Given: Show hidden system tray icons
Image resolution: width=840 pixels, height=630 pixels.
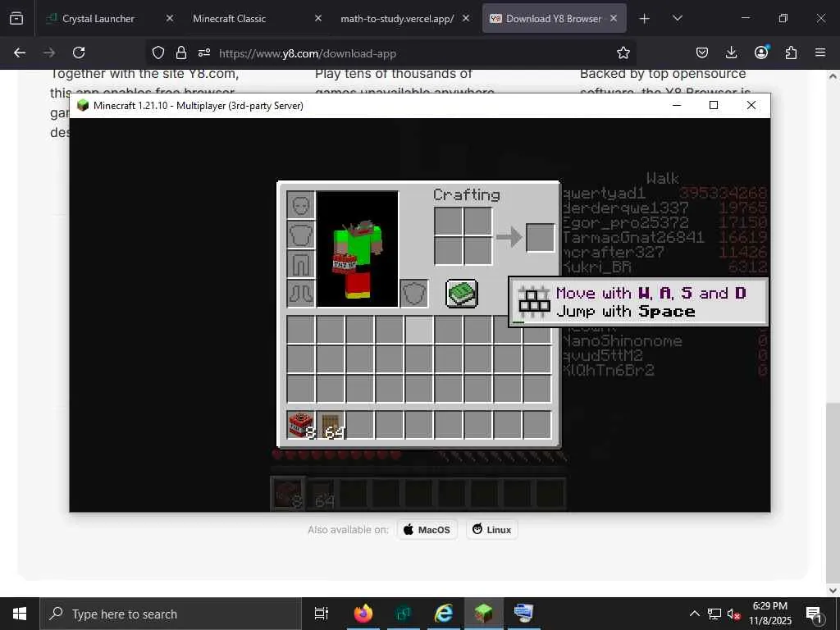Looking at the screenshot, I should tap(694, 614).
